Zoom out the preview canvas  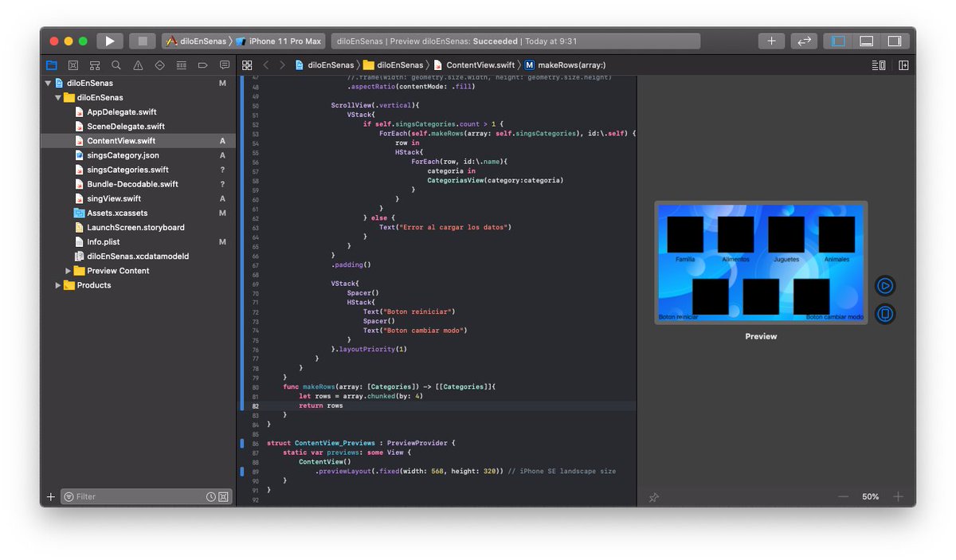pyautogui.click(x=843, y=496)
